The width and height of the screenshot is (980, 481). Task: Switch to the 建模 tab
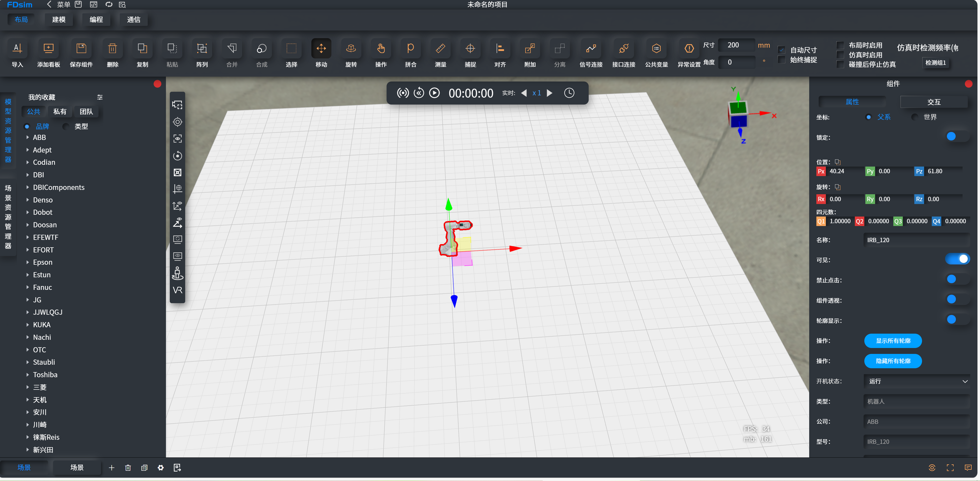point(58,19)
